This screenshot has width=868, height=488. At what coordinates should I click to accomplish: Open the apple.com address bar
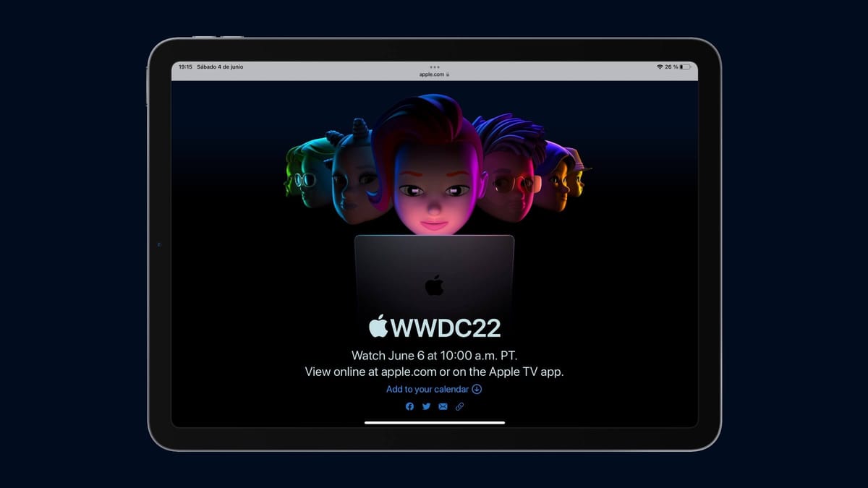click(x=433, y=73)
